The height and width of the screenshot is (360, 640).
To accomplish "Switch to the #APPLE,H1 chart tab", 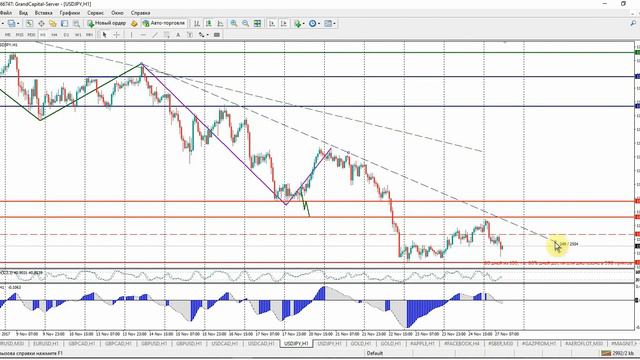I will [422, 344].
